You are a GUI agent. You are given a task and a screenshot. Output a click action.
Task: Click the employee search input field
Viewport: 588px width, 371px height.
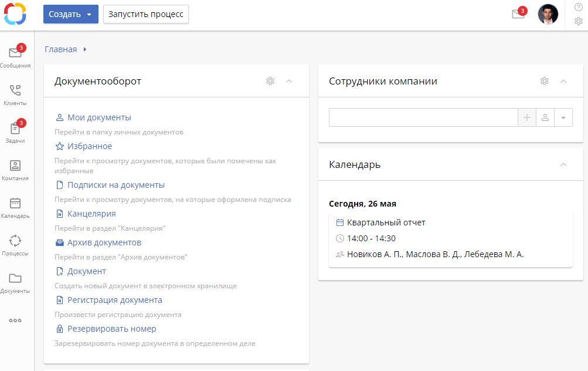[x=423, y=117]
